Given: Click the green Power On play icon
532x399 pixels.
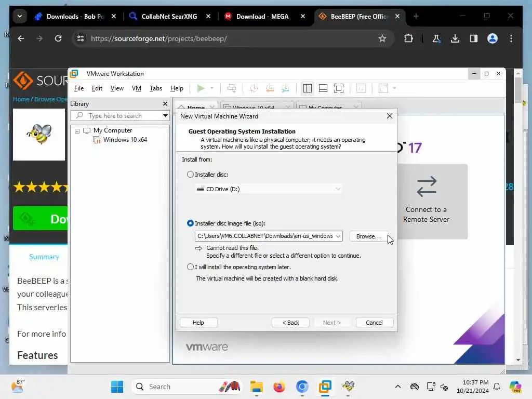Looking at the screenshot, I should pos(201,88).
